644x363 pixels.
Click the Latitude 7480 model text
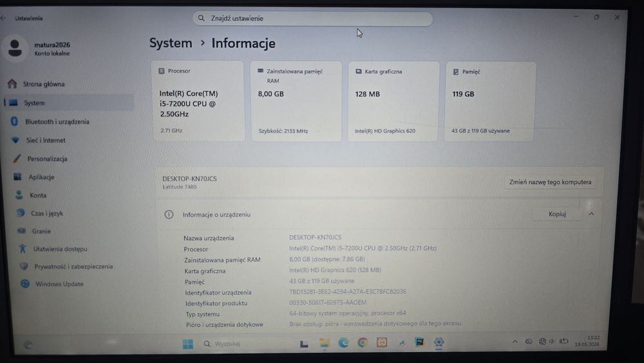point(180,186)
